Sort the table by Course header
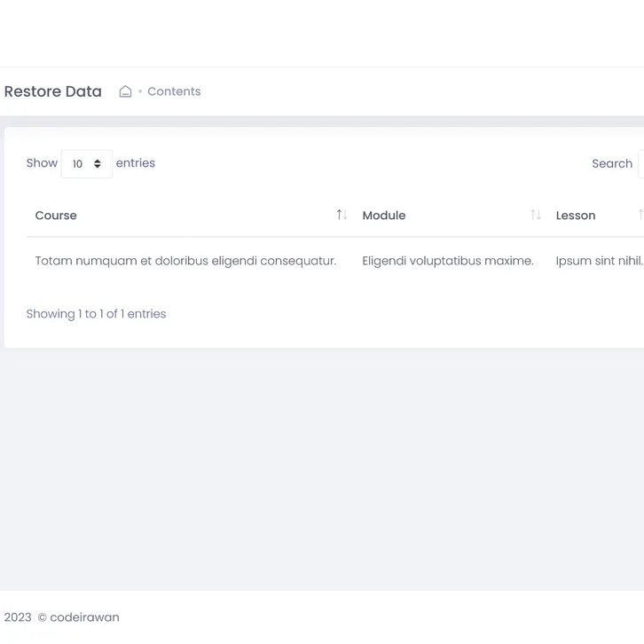Screen dimensions: 644x644 click(56, 216)
